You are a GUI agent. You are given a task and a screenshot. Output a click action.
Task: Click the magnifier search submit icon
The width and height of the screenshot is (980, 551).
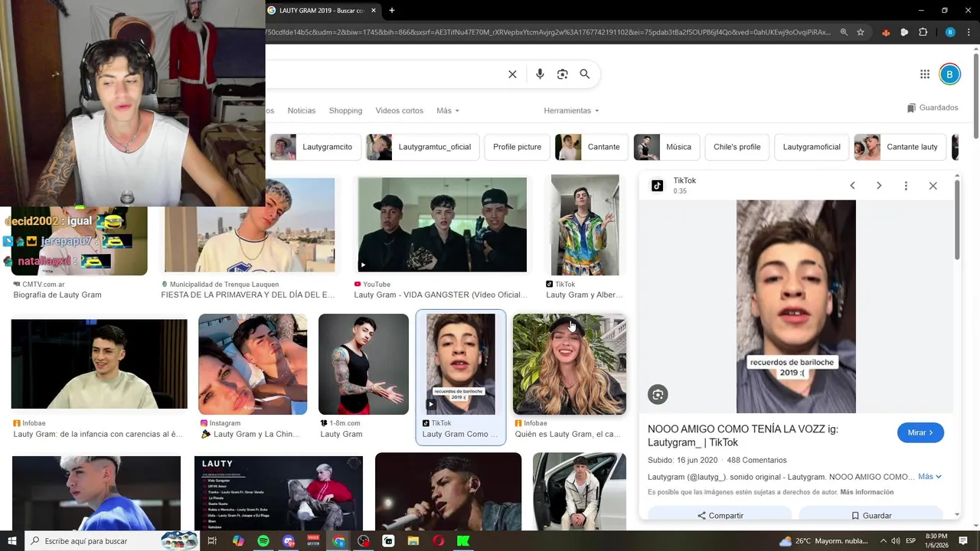585,74
